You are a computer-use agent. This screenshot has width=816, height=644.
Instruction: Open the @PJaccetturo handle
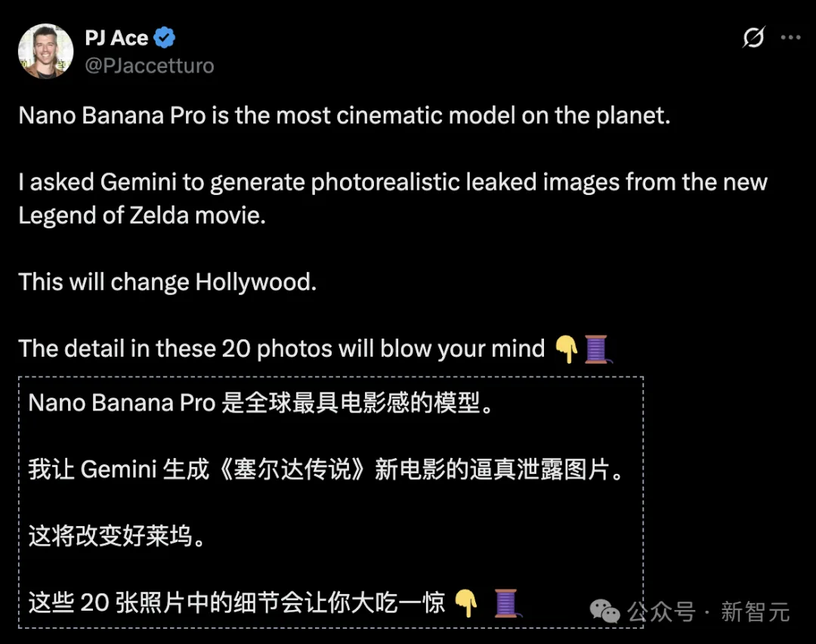149,67
